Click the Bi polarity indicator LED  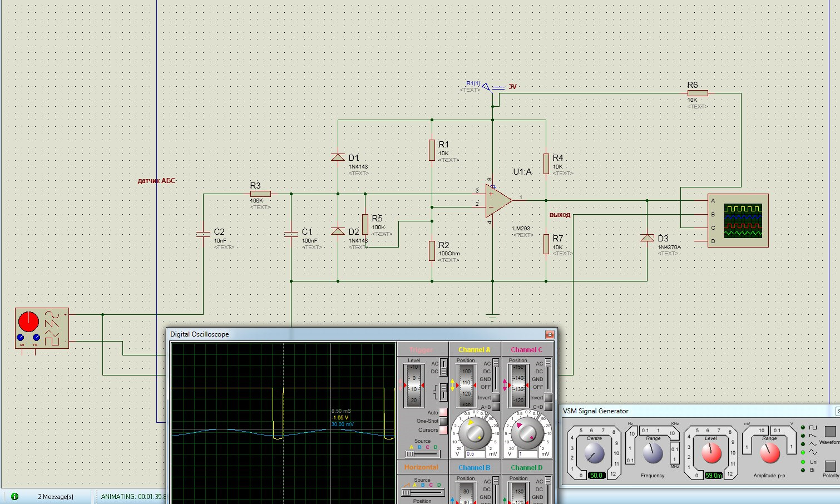[803, 470]
